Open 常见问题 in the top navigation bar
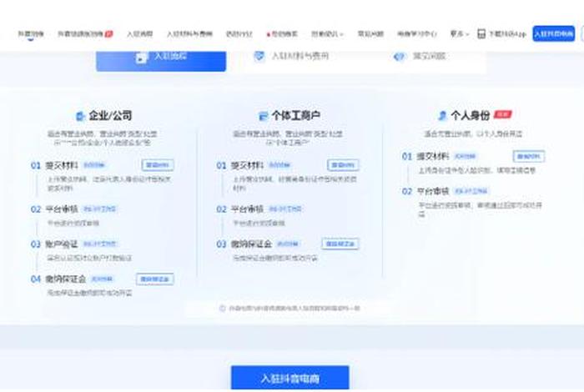This screenshot has width=584, height=392. click(370, 34)
